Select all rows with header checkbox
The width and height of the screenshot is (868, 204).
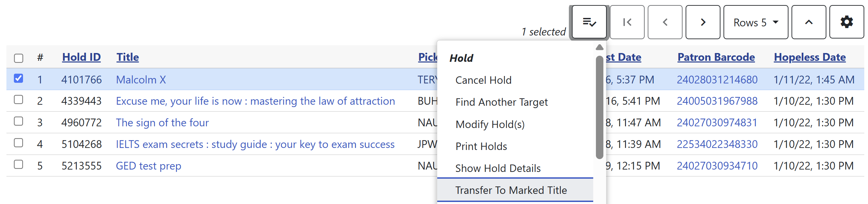pos(19,58)
